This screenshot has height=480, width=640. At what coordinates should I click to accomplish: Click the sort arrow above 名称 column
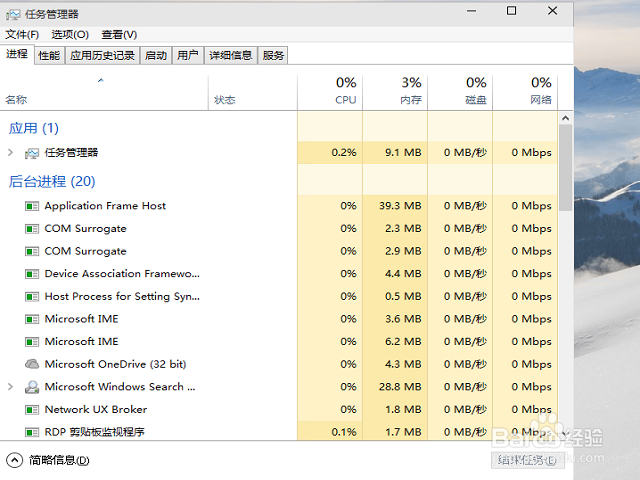[101, 80]
